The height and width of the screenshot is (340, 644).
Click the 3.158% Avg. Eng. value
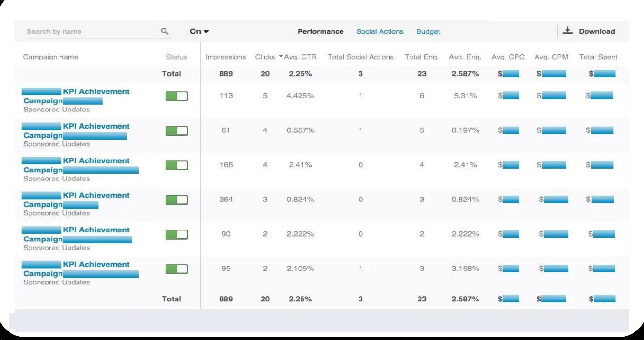(x=465, y=269)
